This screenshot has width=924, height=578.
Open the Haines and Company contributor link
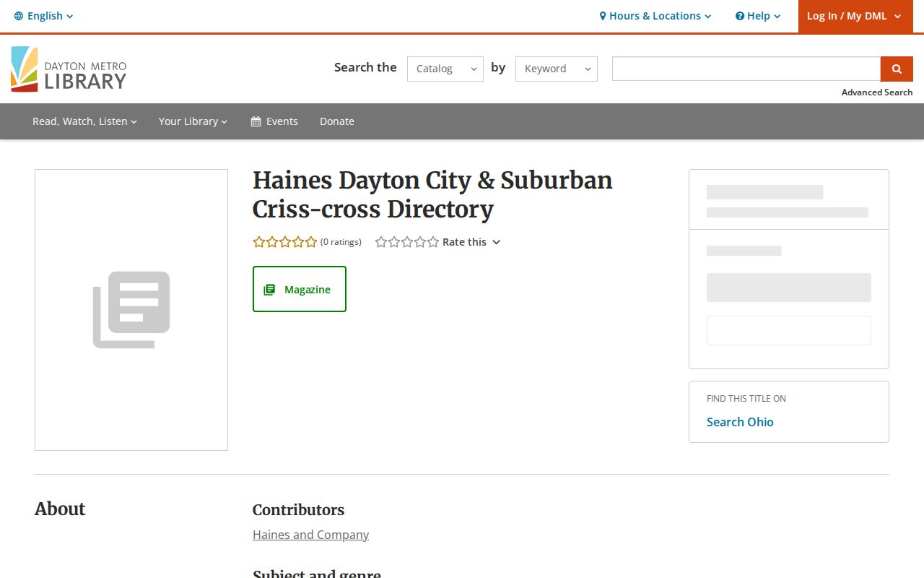310,535
